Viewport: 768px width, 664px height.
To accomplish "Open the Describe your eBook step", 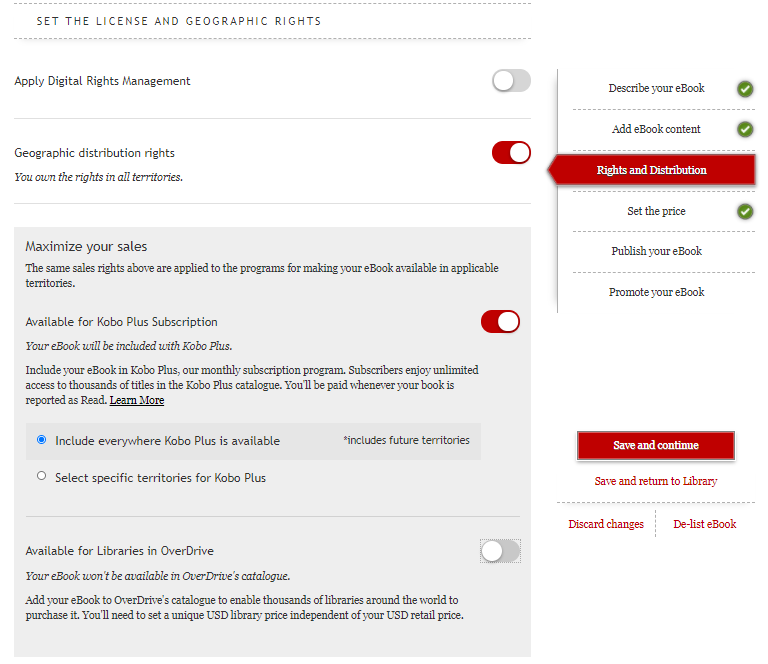I will (x=656, y=89).
